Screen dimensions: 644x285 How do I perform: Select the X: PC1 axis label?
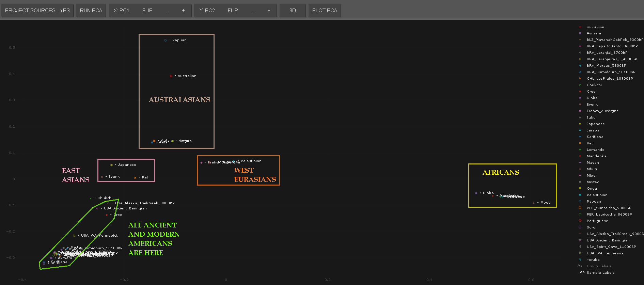point(121,11)
